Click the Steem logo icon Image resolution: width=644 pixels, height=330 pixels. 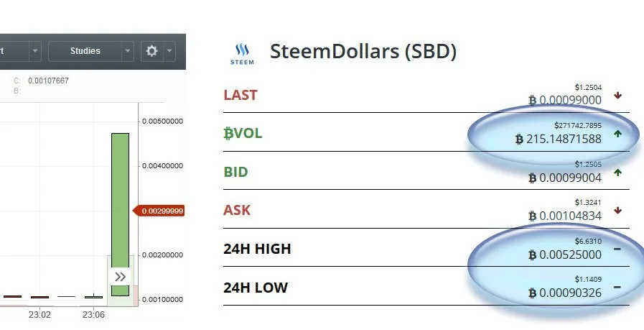click(242, 55)
